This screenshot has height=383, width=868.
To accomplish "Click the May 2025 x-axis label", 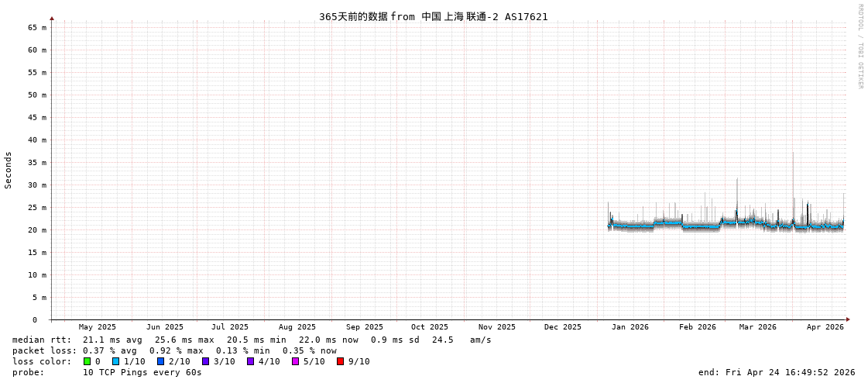I will (97, 327).
